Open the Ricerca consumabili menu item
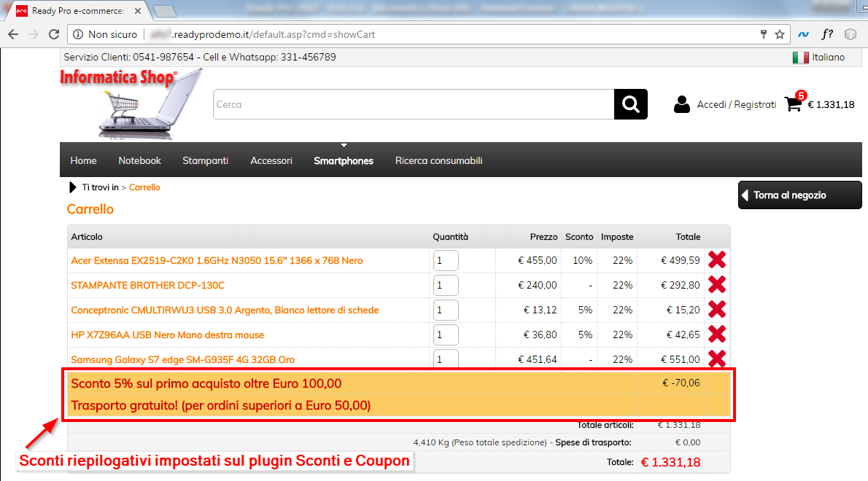 click(438, 160)
